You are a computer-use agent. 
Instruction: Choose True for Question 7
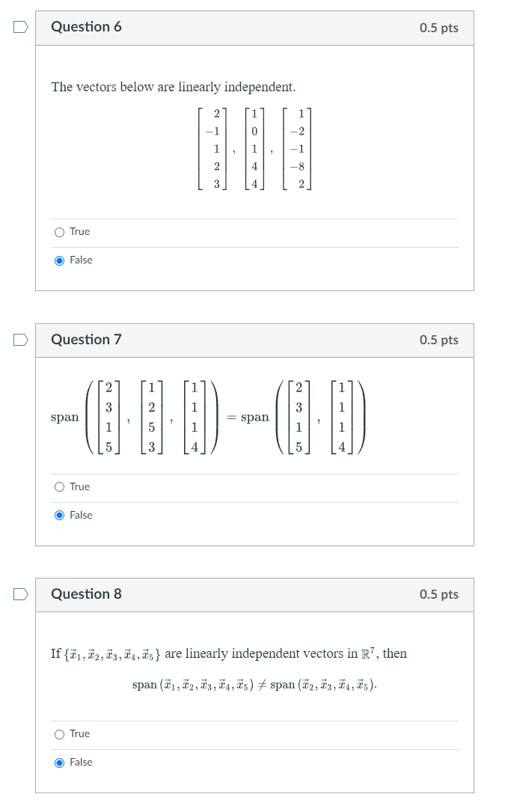click(x=59, y=486)
